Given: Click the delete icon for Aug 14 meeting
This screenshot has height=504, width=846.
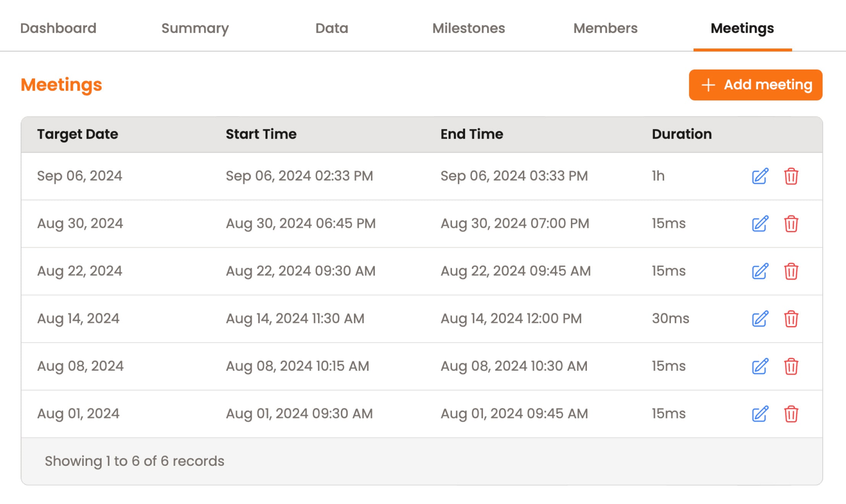Looking at the screenshot, I should [x=791, y=318].
